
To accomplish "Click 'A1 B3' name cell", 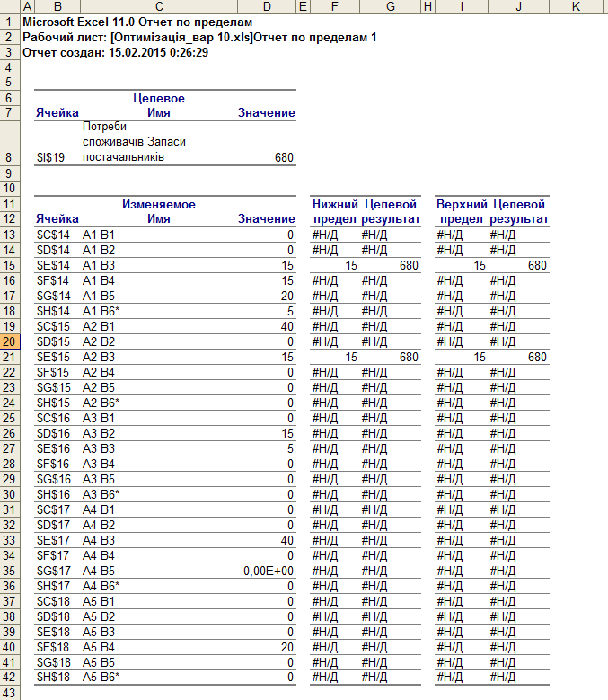I will [99, 266].
